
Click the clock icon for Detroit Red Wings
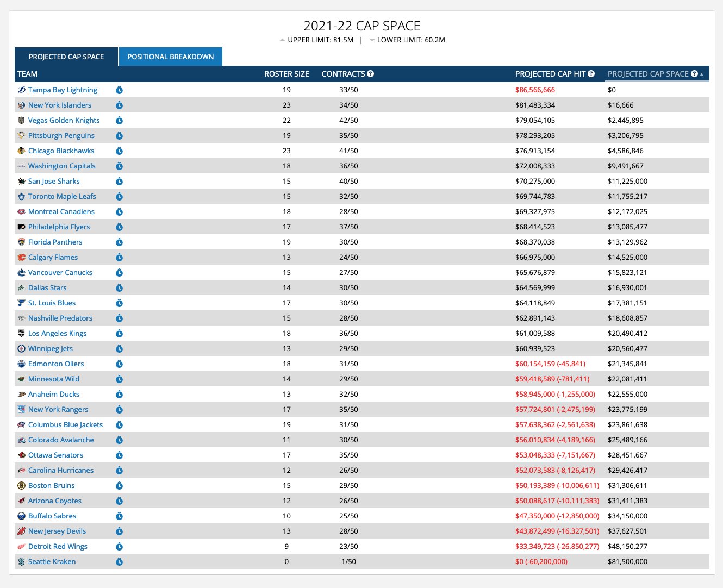(119, 547)
